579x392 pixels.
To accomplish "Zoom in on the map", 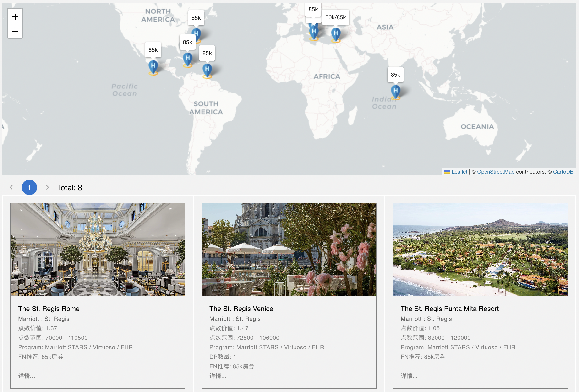I will [x=15, y=17].
